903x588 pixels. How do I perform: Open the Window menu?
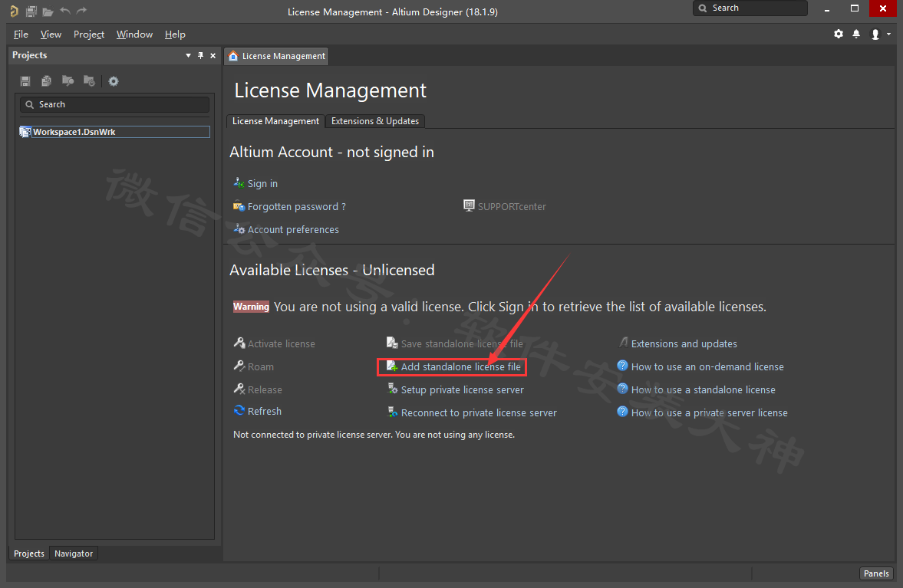point(134,34)
